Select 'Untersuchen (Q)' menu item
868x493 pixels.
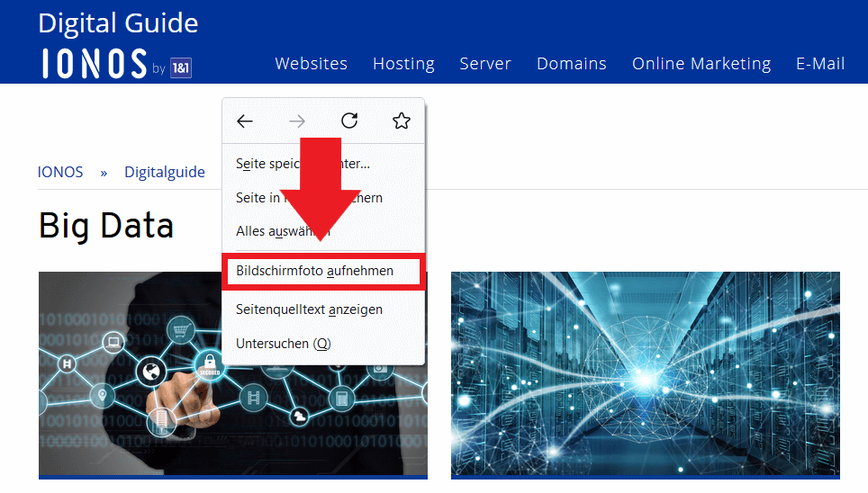(x=284, y=344)
